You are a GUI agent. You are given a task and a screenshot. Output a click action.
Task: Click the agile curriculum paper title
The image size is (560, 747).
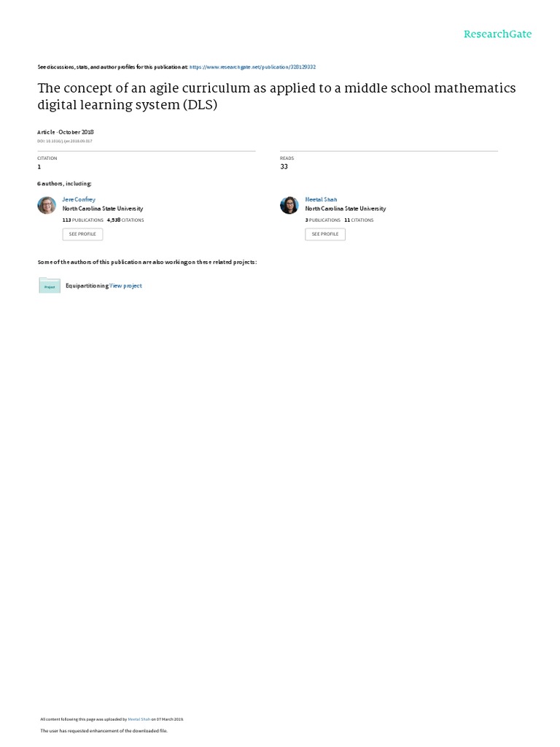pos(276,96)
